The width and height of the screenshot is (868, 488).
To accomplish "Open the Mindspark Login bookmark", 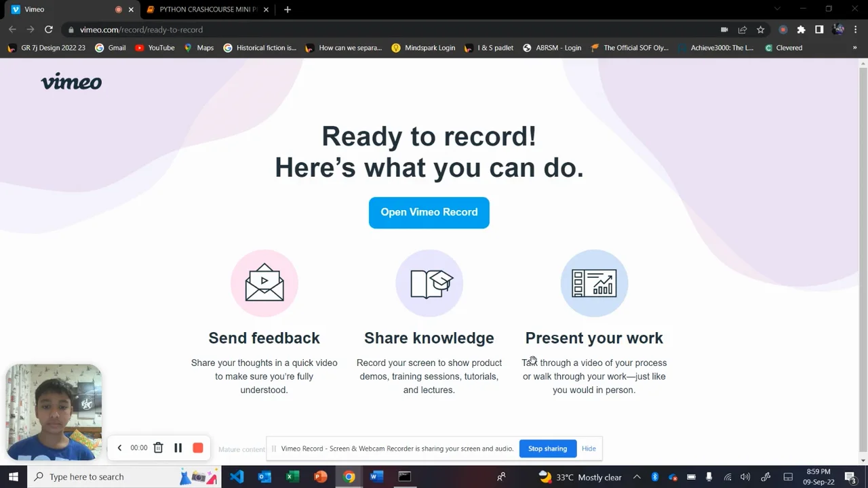I will pyautogui.click(x=423, y=48).
